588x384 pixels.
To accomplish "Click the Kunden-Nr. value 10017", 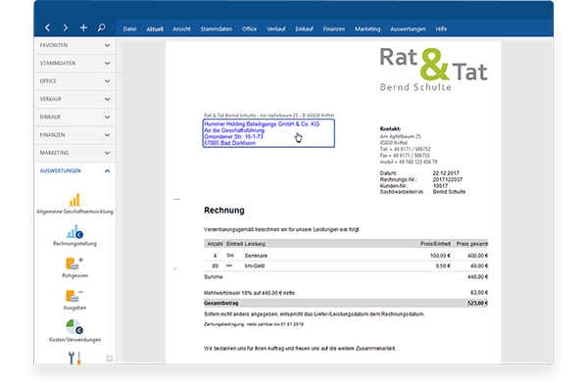I will [440, 186].
